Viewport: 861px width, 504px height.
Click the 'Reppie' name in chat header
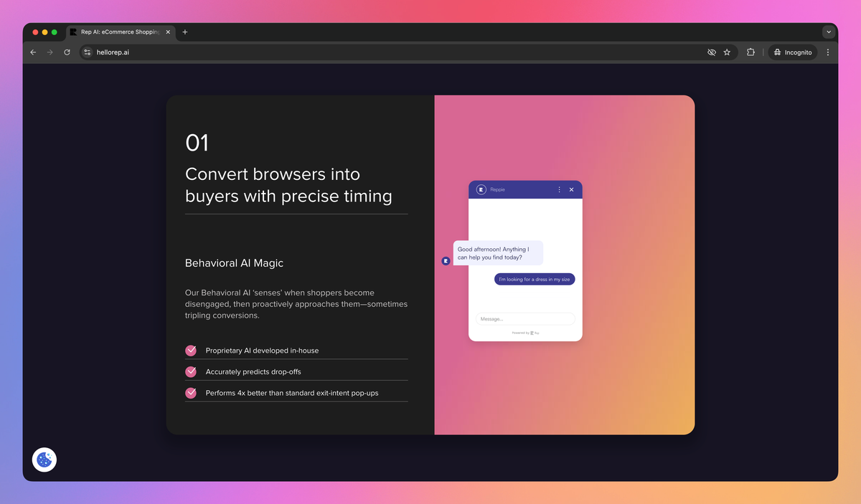click(498, 189)
